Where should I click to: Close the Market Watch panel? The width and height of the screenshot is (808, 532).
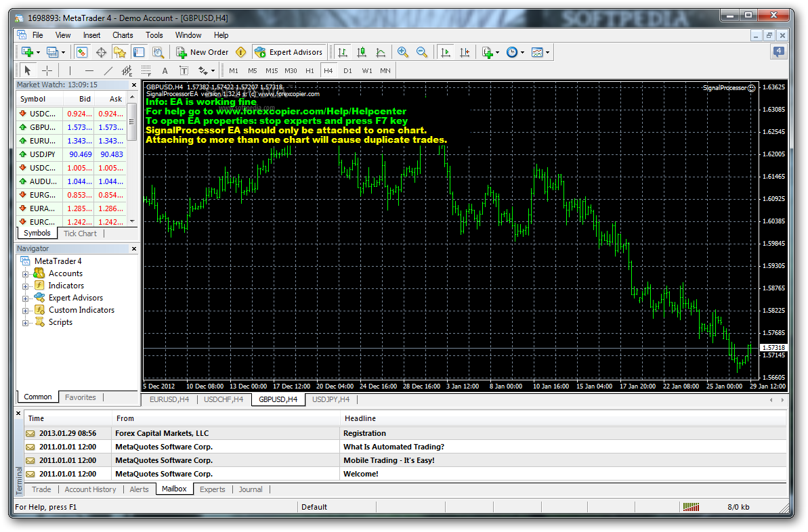tap(134, 85)
